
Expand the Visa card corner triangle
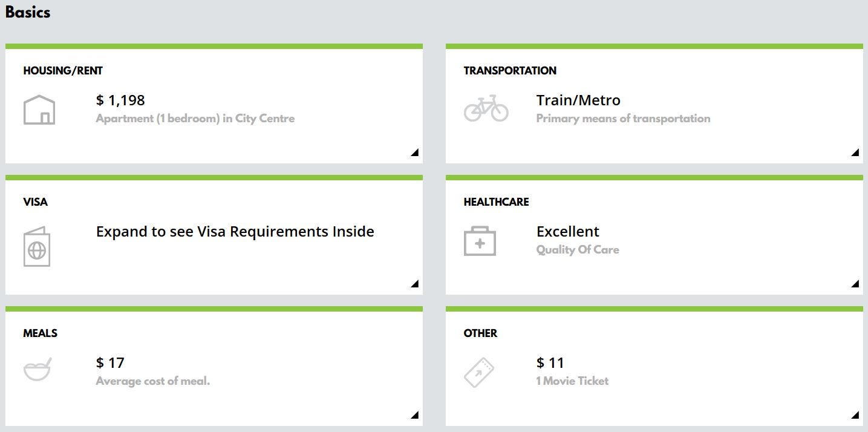(414, 284)
